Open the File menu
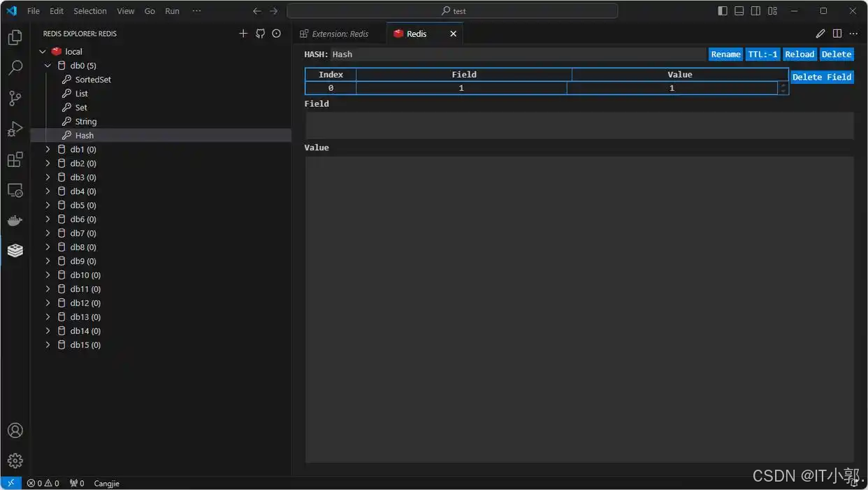The image size is (868, 490). [x=33, y=11]
